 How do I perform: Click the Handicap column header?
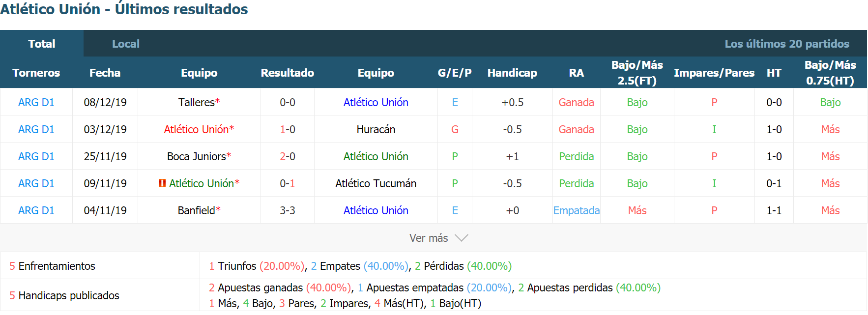pyautogui.click(x=512, y=73)
